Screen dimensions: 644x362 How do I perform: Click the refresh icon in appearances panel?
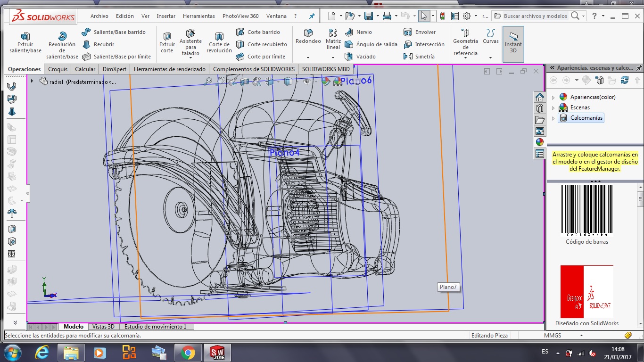point(625,80)
